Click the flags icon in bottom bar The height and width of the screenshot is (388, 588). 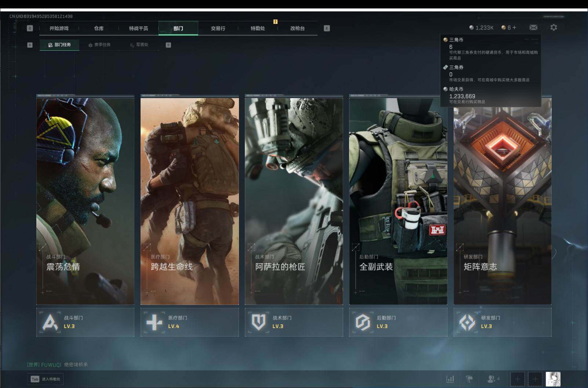(x=469, y=379)
